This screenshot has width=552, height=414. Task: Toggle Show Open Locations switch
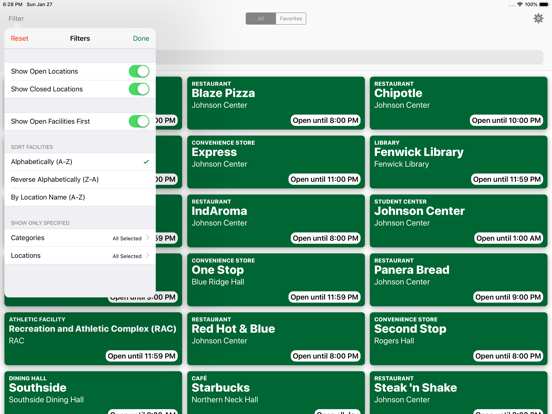[139, 71]
